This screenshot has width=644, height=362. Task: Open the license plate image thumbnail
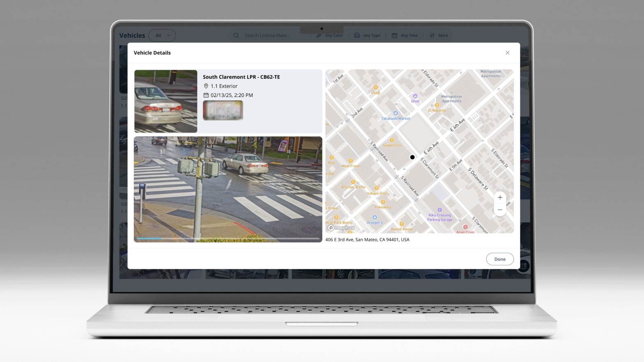[223, 110]
